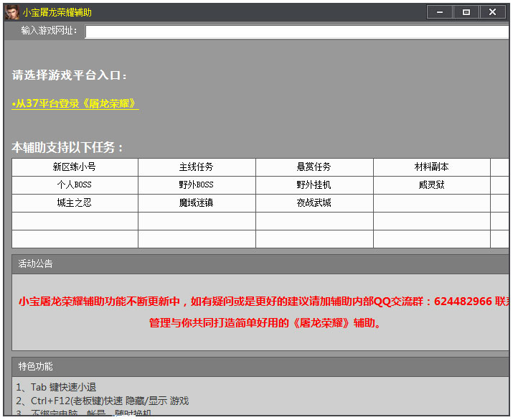Screen dimensions: 513x420
Task: Select the 材料副本 task cell
Action: (x=432, y=167)
